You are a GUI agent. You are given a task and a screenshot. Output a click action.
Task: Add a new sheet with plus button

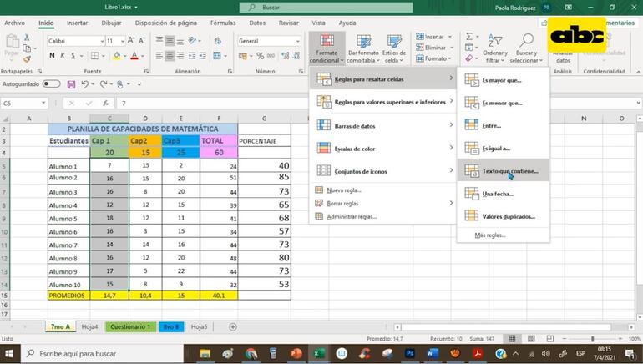pyautogui.click(x=233, y=326)
